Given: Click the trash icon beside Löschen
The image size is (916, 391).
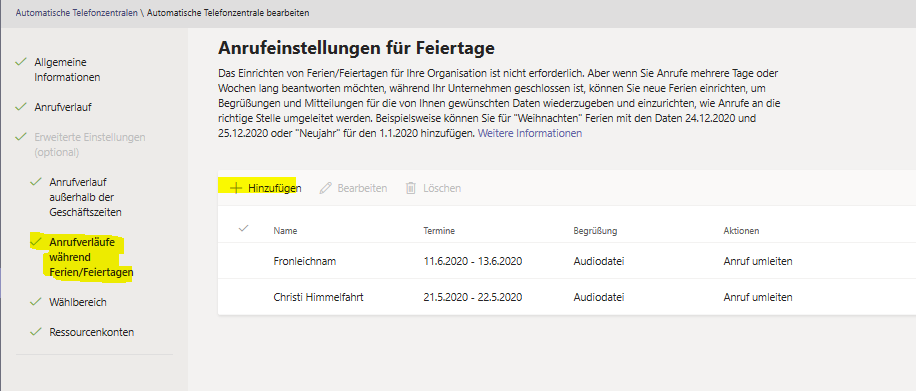Looking at the screenshot, I should point(411,188).
